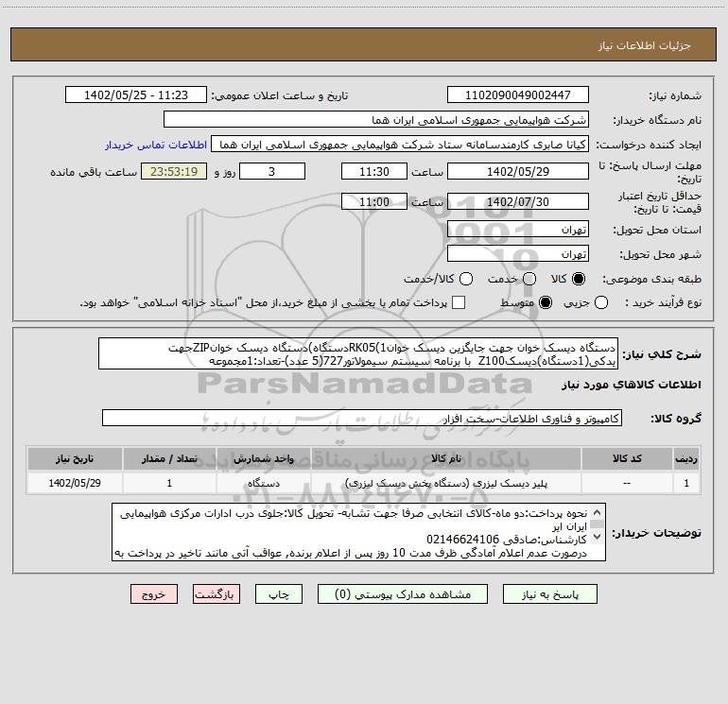The height and width of the screenshot is (704, 728).
Task: Click the 'بازگشت' back button
Action: pyautogui.click(x=217, y=594)
